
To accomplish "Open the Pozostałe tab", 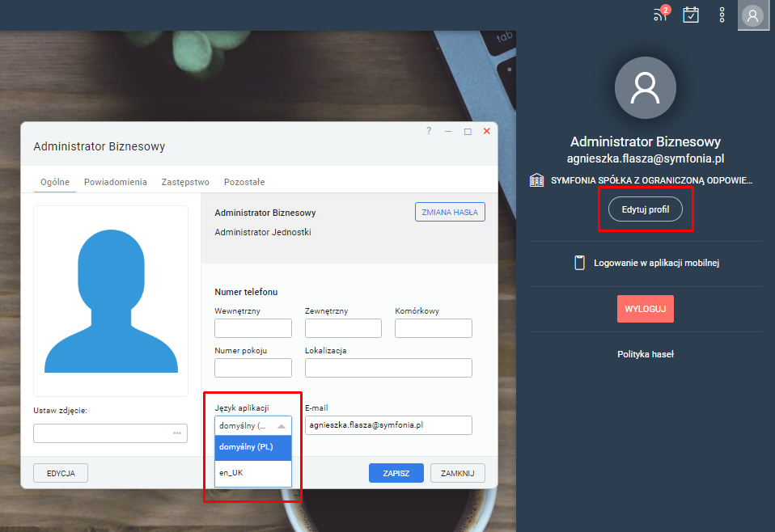I will point(244,182).
